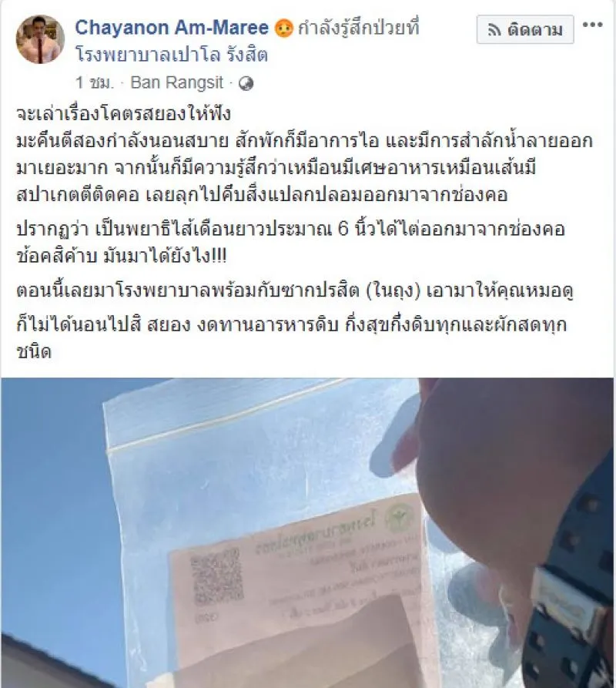Open Chayanon Am-Maree's profile picture
616x688 pixels.
[41, 39]
